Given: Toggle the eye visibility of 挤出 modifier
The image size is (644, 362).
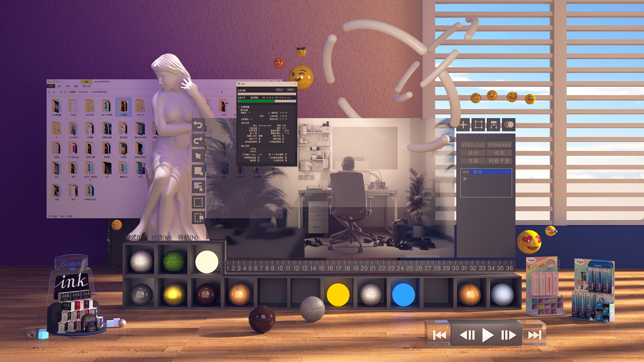Looking at the screenshot, I should pos(465,172).
